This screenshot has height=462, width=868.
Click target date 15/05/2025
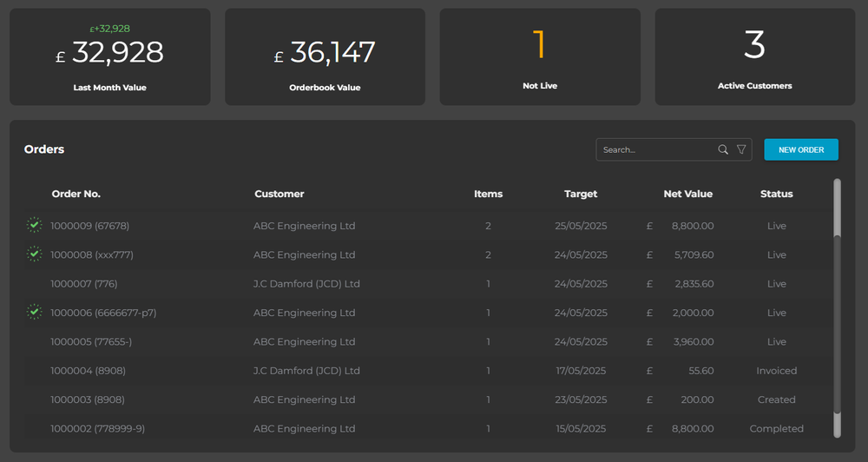(581, 428)
